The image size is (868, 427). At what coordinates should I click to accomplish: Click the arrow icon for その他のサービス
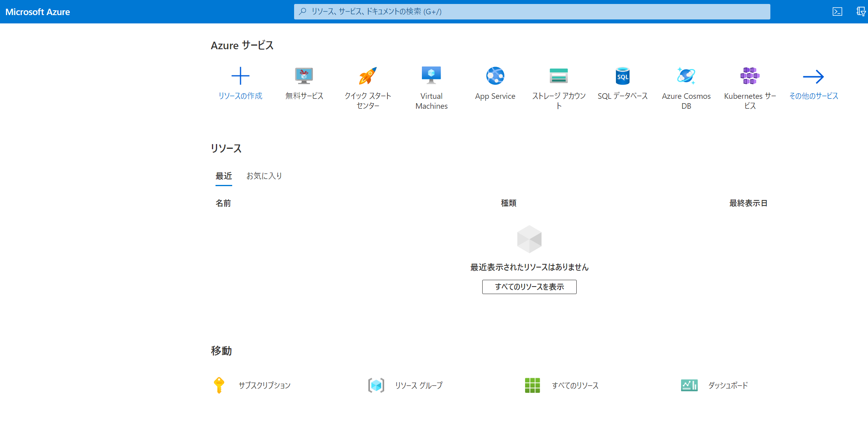point(814,77)
